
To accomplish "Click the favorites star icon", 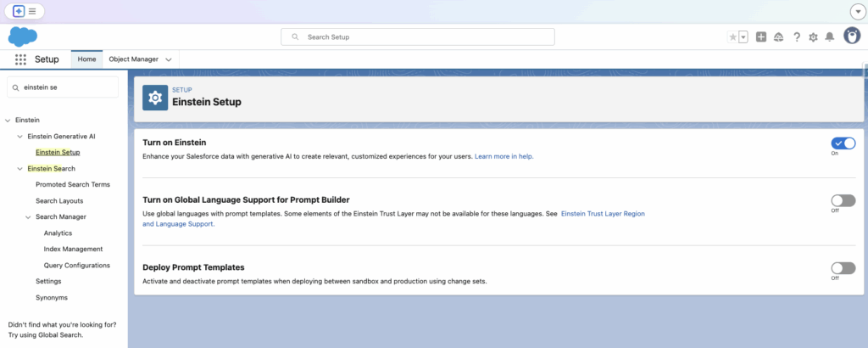I will click(733, 37).
